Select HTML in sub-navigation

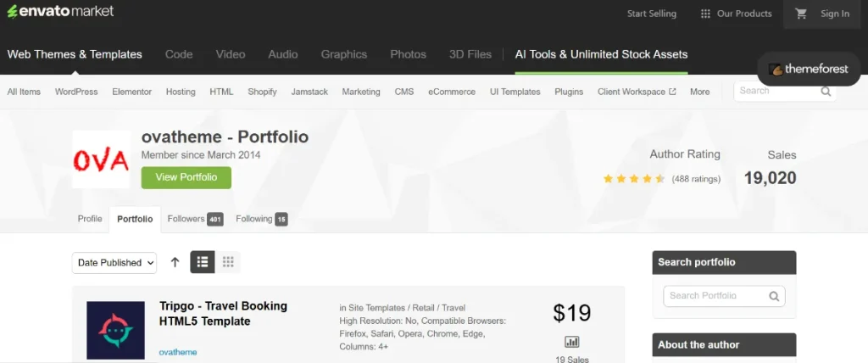coord(221,92)
